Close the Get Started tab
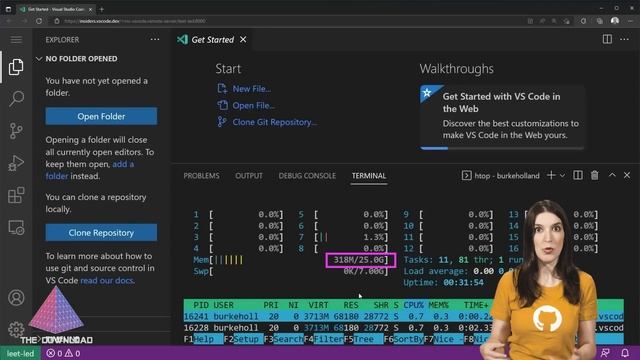Viewport: 640px width, 360px height. coord(243,40)
